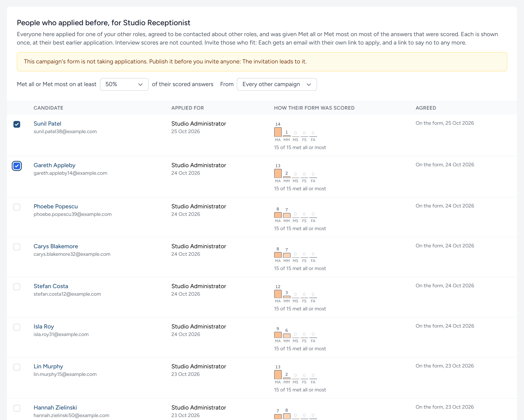The height and width of the screenshot is (420, 524).
Task: Uncheck the Sunil Patel checkbox
Action: click(17, 124)
